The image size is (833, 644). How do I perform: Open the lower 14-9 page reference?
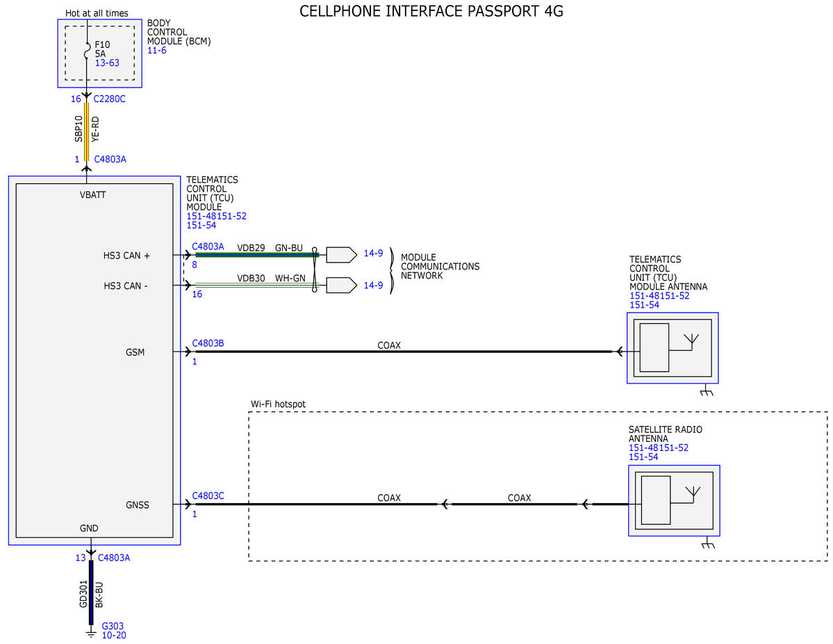pyautogui.click(x=374, y=286)
